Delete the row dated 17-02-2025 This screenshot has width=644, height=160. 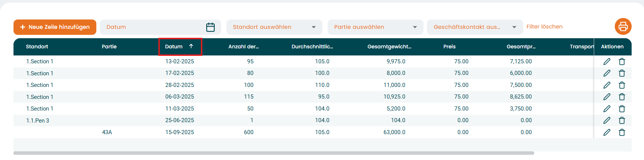622,73
